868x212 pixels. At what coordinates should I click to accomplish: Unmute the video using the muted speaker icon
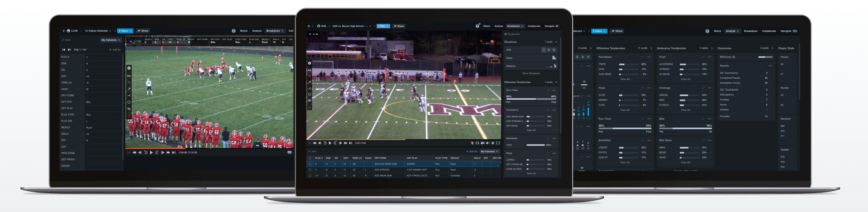click(x=488, y=143)
